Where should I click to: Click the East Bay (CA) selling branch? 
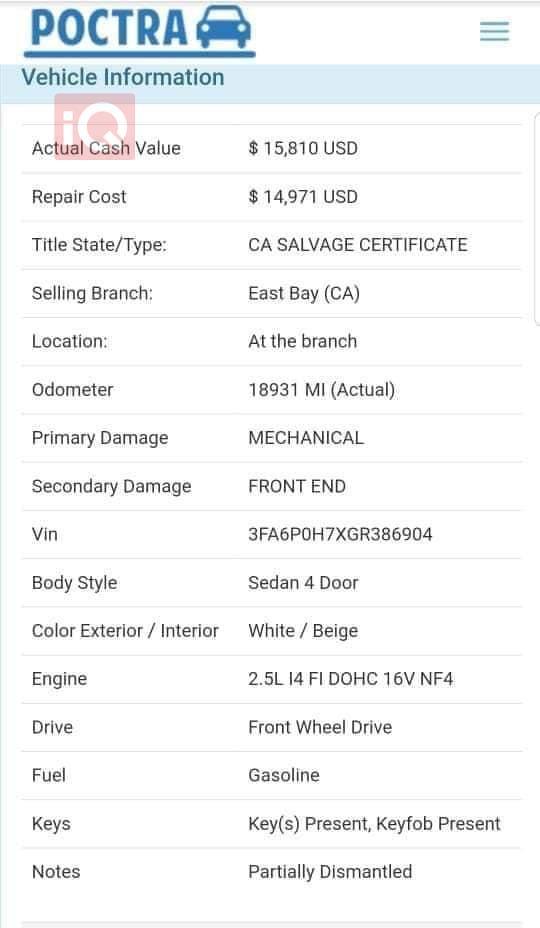[x=304, y=294]
